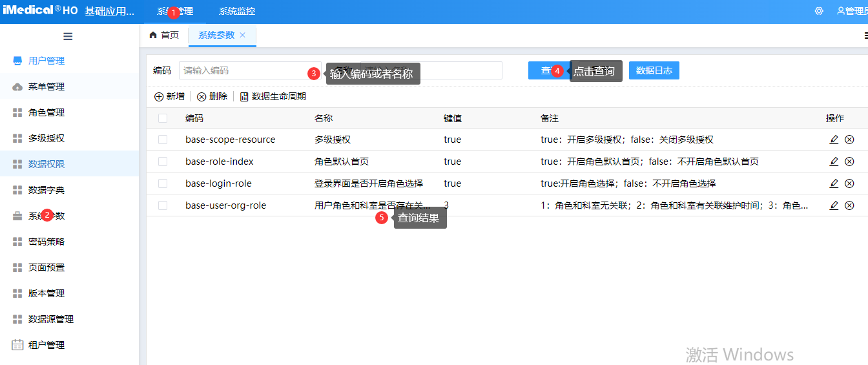Click the 数据日志 button

tap(654, 71)
